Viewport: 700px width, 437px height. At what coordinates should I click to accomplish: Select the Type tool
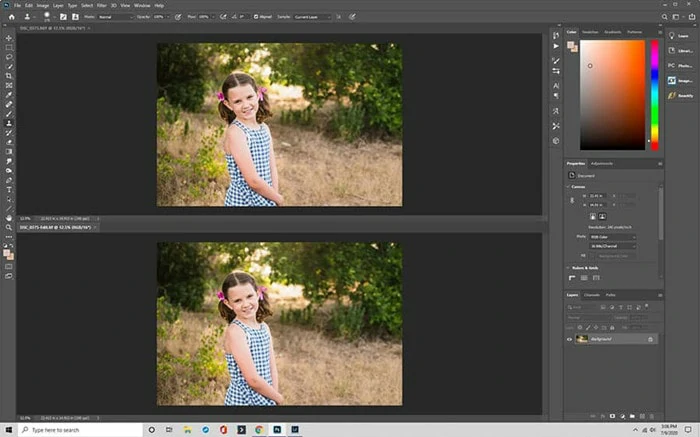[9, 190]
